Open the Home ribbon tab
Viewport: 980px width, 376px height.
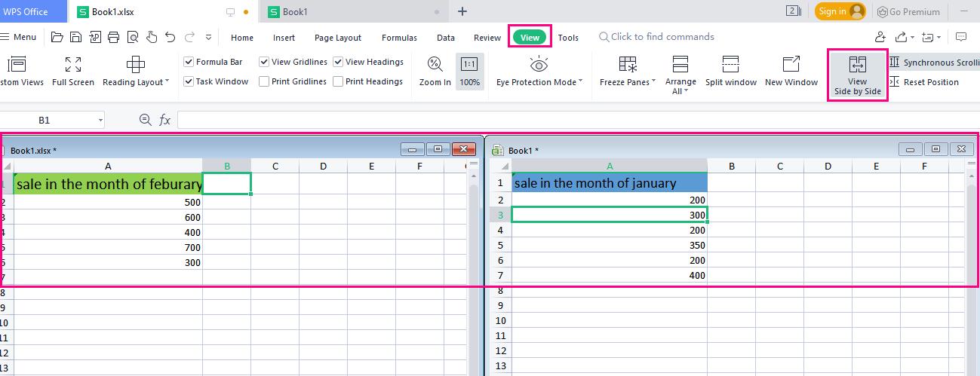pyautogui.click(x=242, y=38)
